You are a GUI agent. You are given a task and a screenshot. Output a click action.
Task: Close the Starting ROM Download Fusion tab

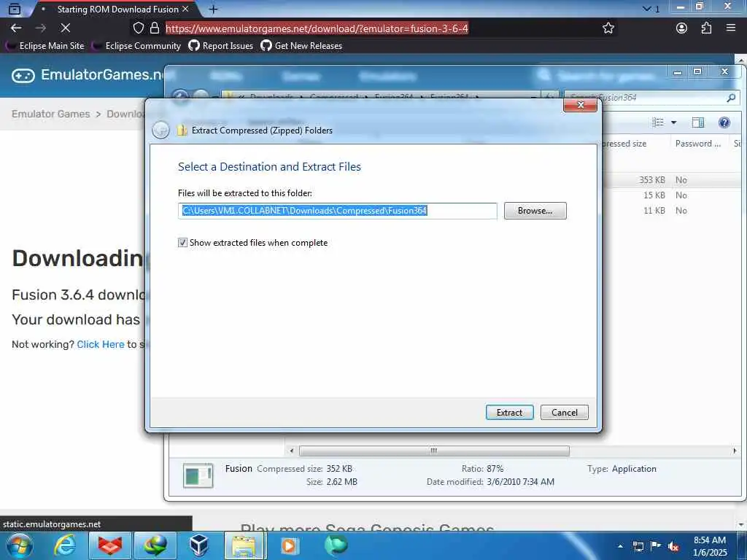[x=185, y=9]
